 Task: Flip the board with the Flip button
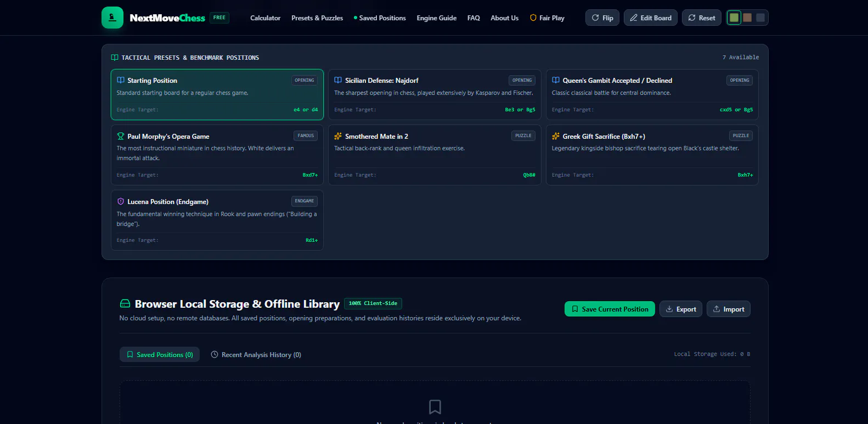[602, 18]
